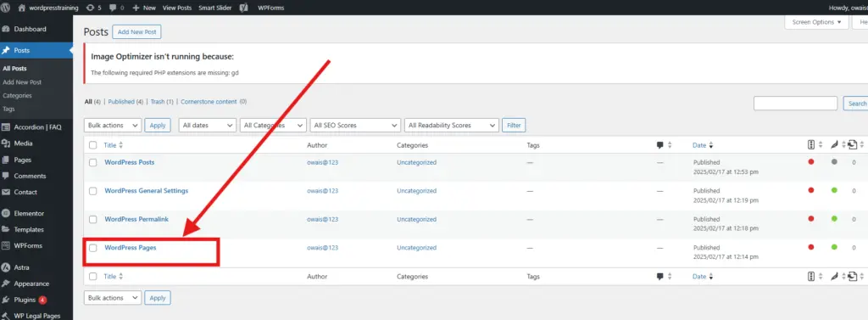This screenshot has width=868, height=320.
Task: Click red SEO dot for WordPress Posts
Action: tap(811, 162)
